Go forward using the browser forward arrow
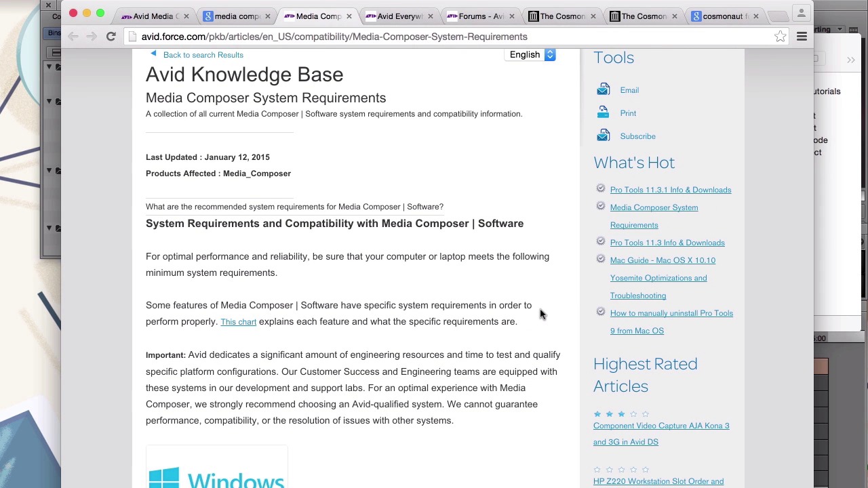868x488 pixels. [x=92, y=37]
